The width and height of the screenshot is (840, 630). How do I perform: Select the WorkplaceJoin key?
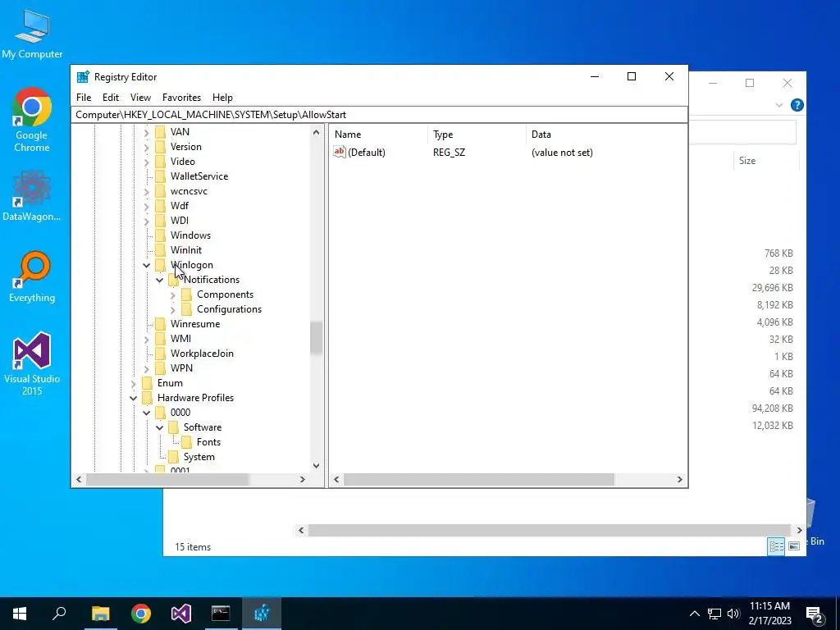[x=202, y=354]
